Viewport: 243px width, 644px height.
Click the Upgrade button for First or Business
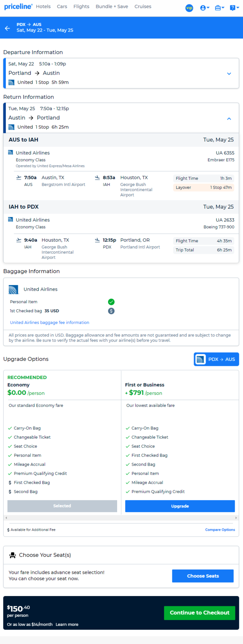(x=180, y=506)
